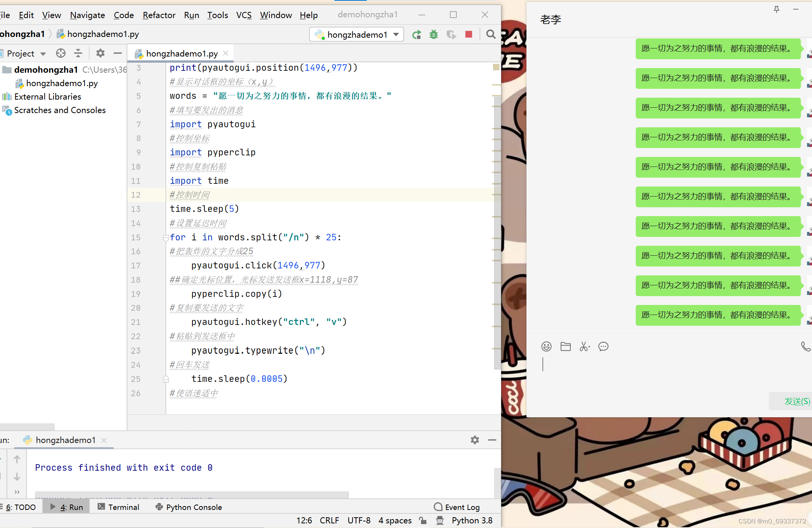
Task: Select the TODO tab in status bar
Action: click(x=21, y=507)
